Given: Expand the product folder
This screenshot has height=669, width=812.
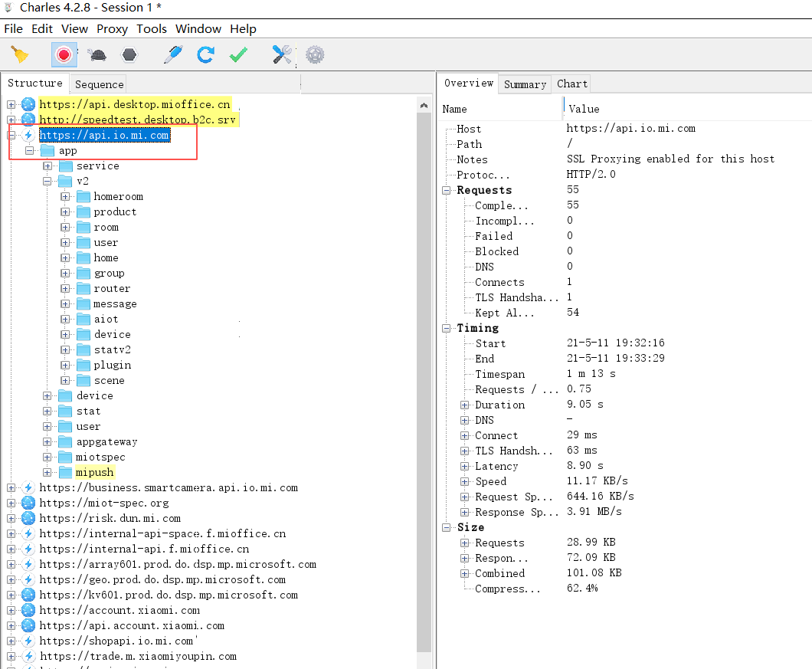Looking at the screenshot, I should click(x=65, y=212).
